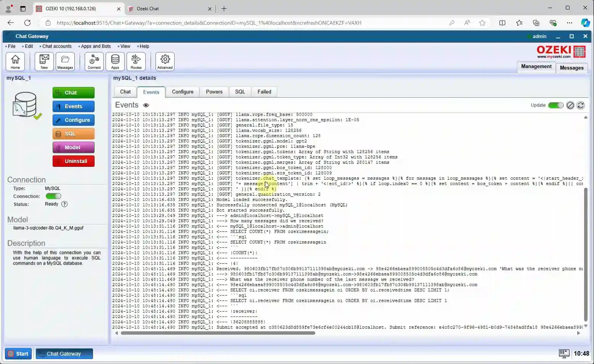594x364 pixels.
Task: Open browser profile icon
Action: click(x=8, y=8)
